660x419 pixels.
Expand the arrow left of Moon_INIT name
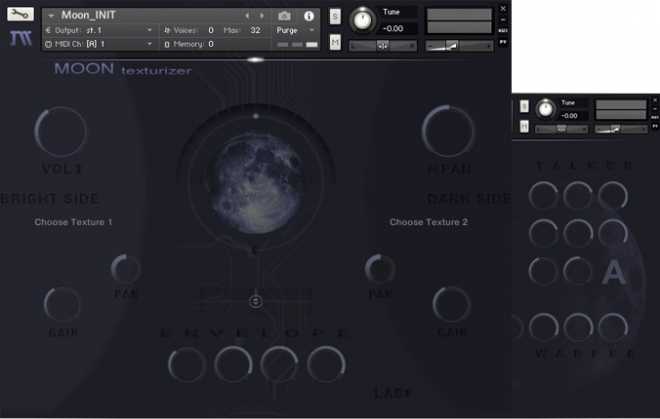[51, 16]
